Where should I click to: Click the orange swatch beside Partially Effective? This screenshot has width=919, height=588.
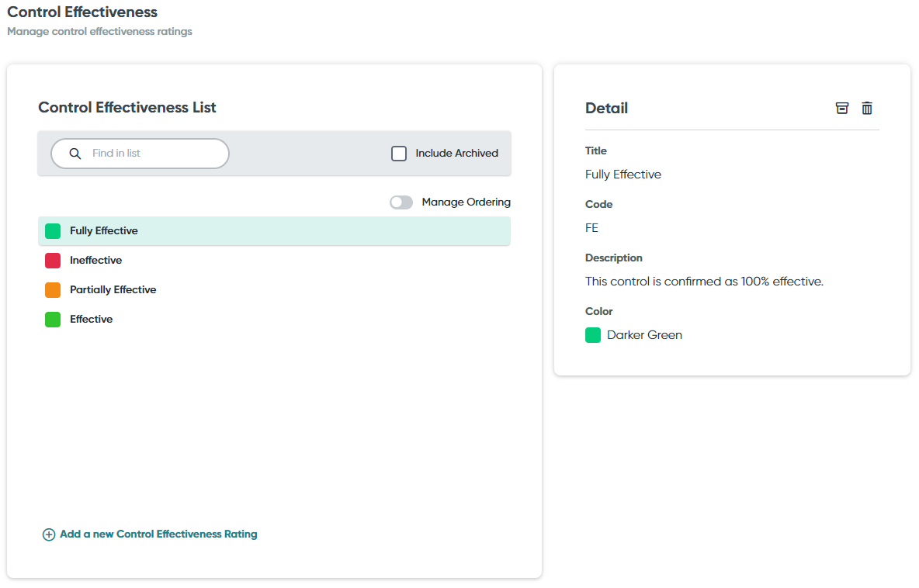(x=53, y=290)
